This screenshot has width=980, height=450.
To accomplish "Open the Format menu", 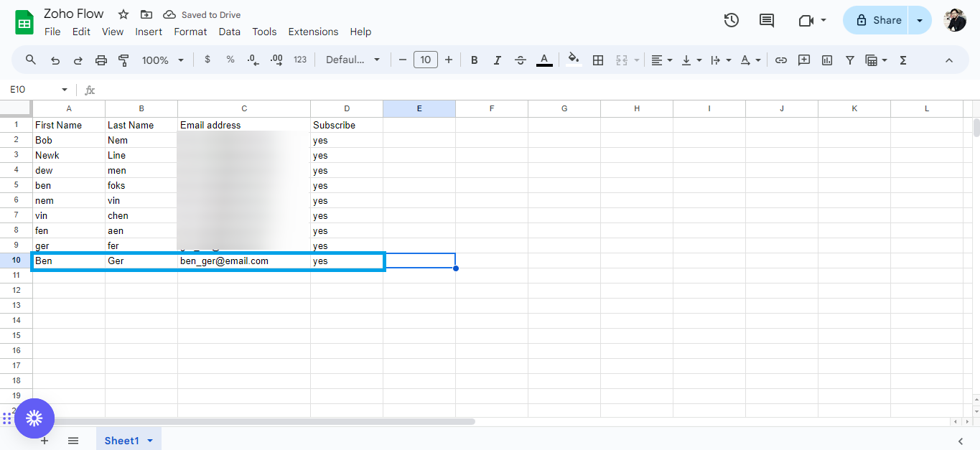I will point(190,32).
